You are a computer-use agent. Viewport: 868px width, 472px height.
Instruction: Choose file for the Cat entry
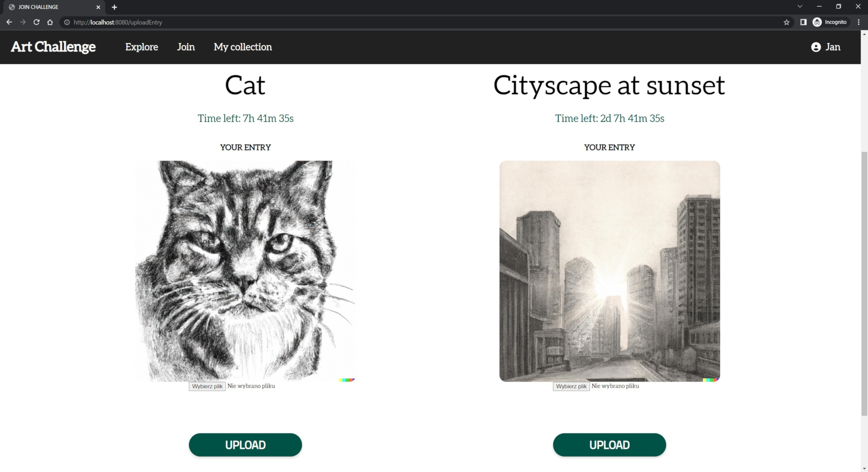pyautogui.click(x=207, y=386)
